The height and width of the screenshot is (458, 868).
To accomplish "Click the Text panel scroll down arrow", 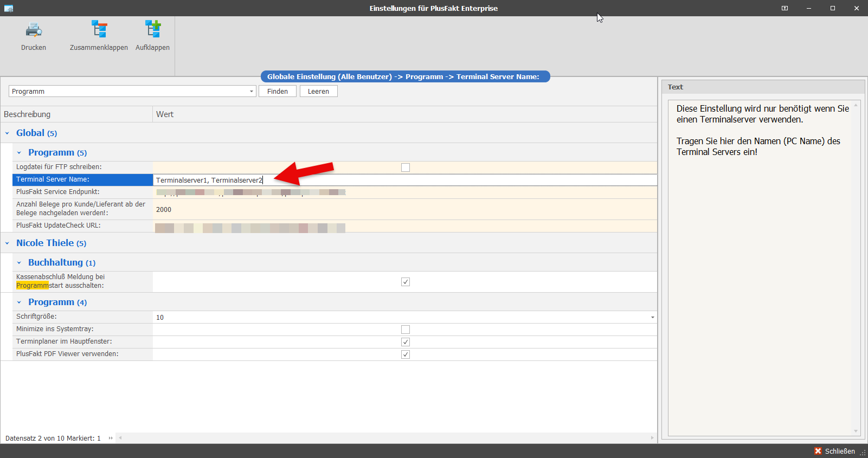I will click(x=856, y=431).
